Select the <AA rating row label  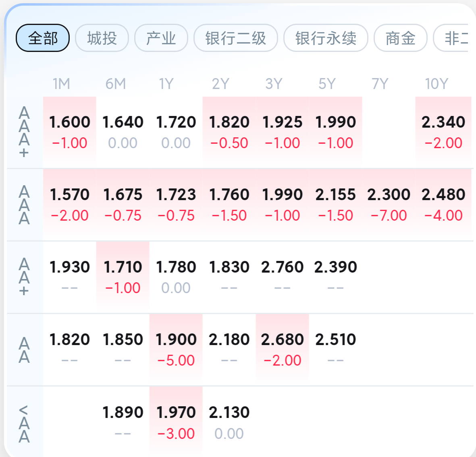click(x=24, y=424)
